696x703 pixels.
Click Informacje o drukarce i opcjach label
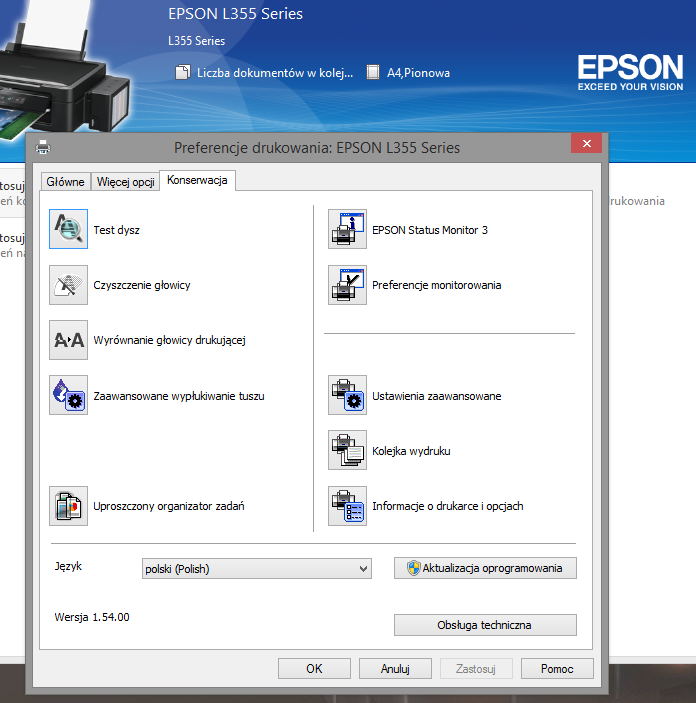click(448, 506)
